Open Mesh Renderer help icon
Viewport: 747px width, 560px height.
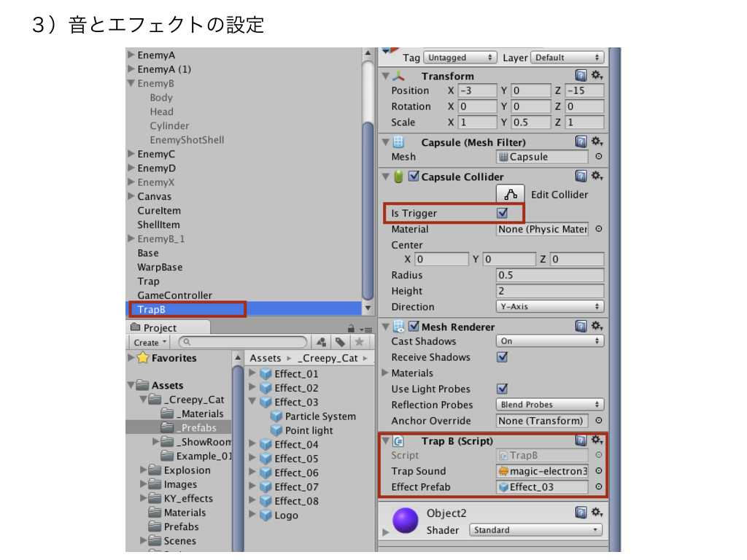581,326
